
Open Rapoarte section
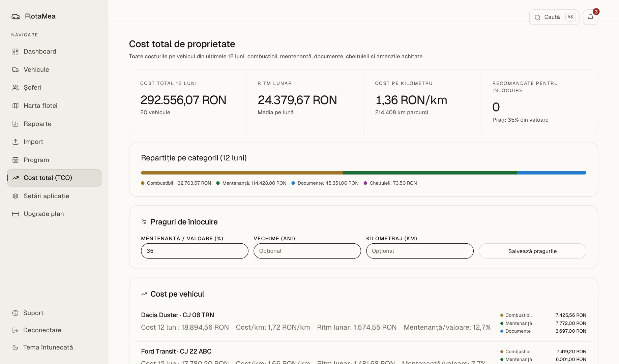click(54, 124)
